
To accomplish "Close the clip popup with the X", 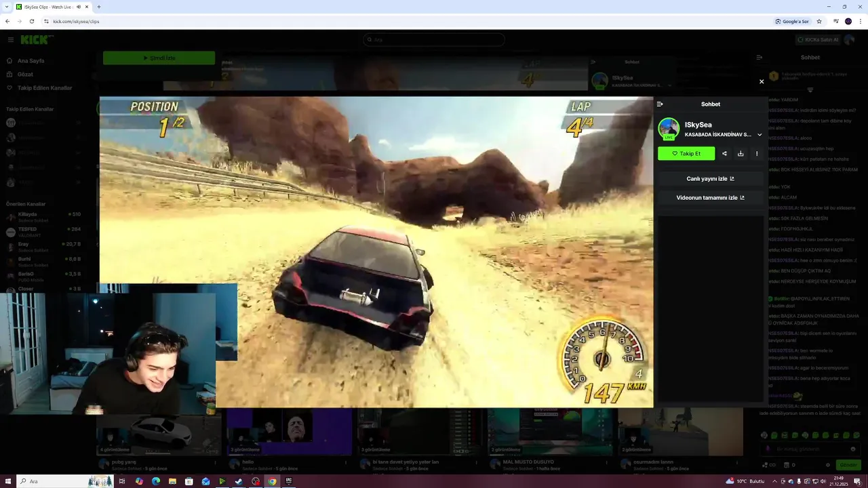I will pyautogui.click(x=762, y=81).
